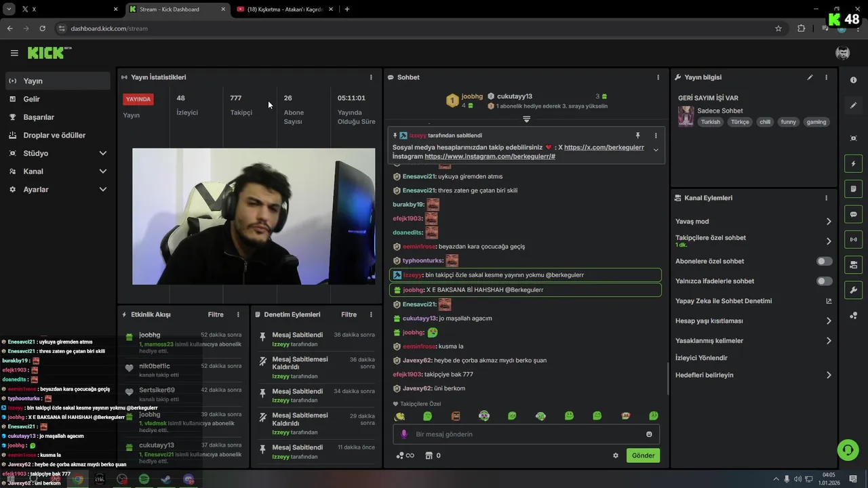Open Yayın in sidebar

tap(57, 81)
